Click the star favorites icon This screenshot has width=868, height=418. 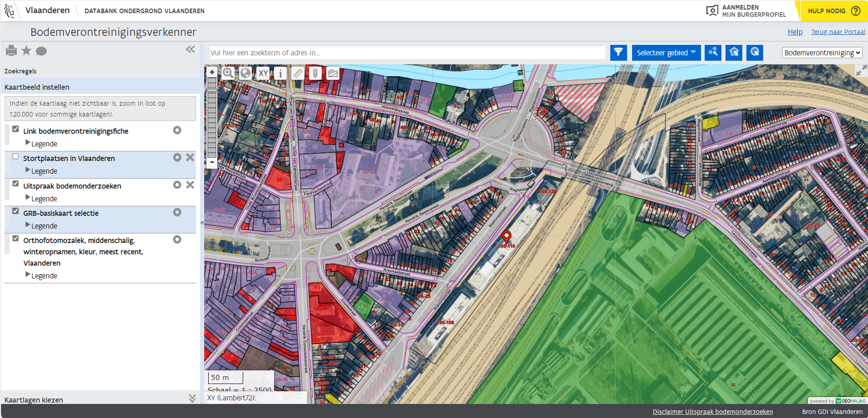27,51
